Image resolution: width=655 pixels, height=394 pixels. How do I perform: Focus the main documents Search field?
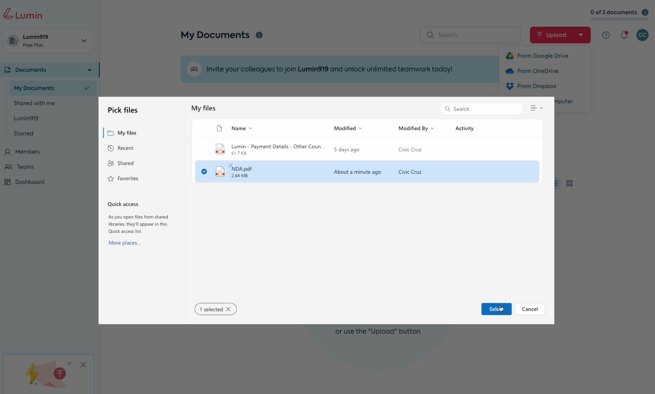470,35
